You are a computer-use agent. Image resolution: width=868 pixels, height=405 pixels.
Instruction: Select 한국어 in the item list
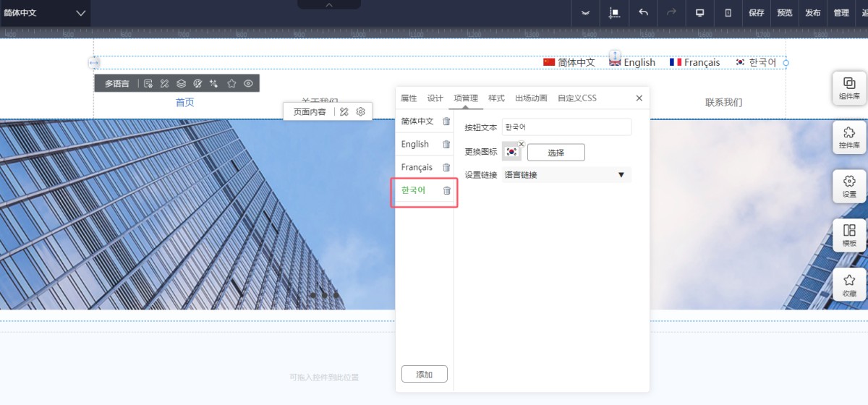tap(414, 191)
